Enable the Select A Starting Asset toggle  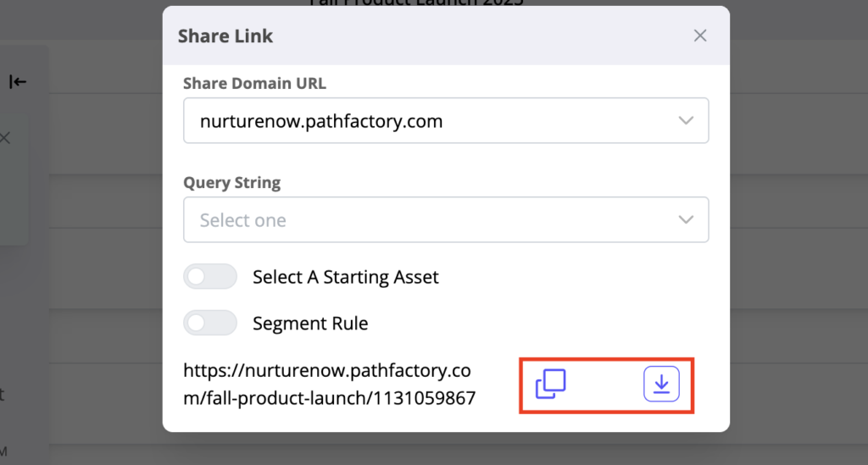[209, 277]
